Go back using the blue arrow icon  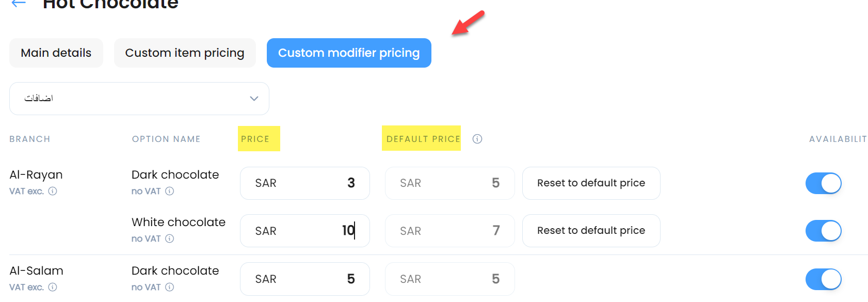pos(19,3)
